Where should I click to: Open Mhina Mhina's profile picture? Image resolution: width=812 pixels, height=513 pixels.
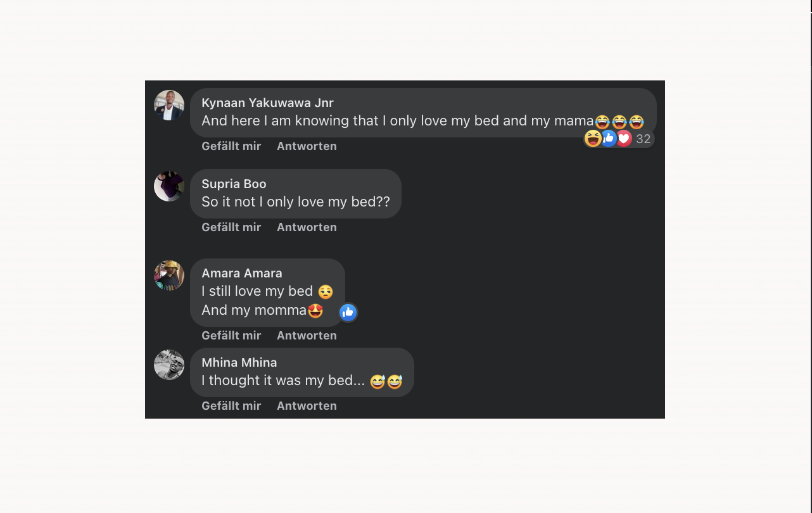pos(169,364)
